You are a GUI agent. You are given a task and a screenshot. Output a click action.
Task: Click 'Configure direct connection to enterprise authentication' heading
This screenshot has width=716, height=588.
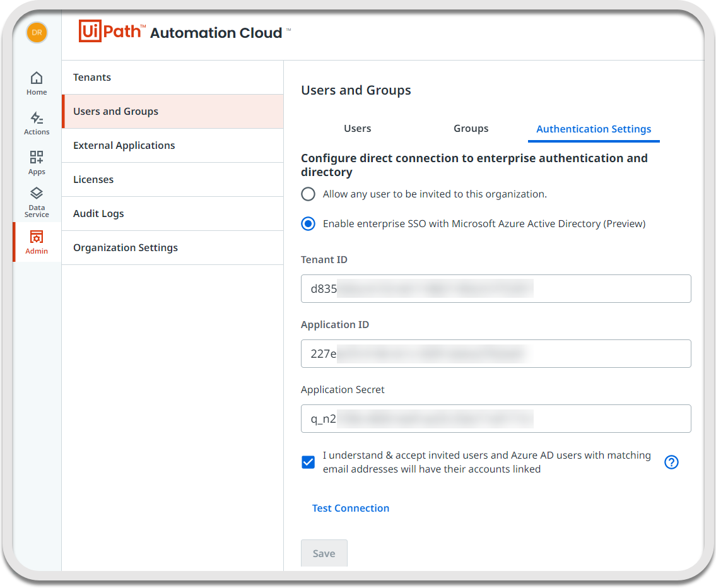(x=474, y=165)
